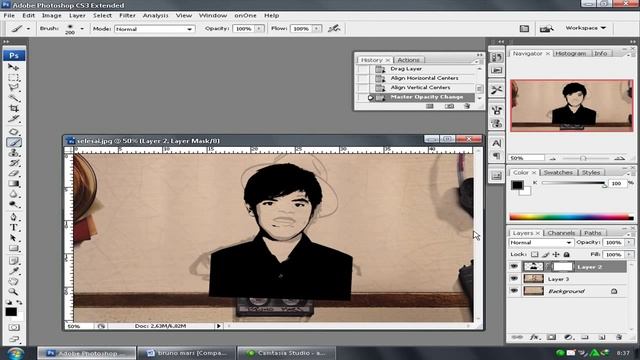This screenshot has height=360, width=640.
Task: Add a layer mask button
Action: 551,337
